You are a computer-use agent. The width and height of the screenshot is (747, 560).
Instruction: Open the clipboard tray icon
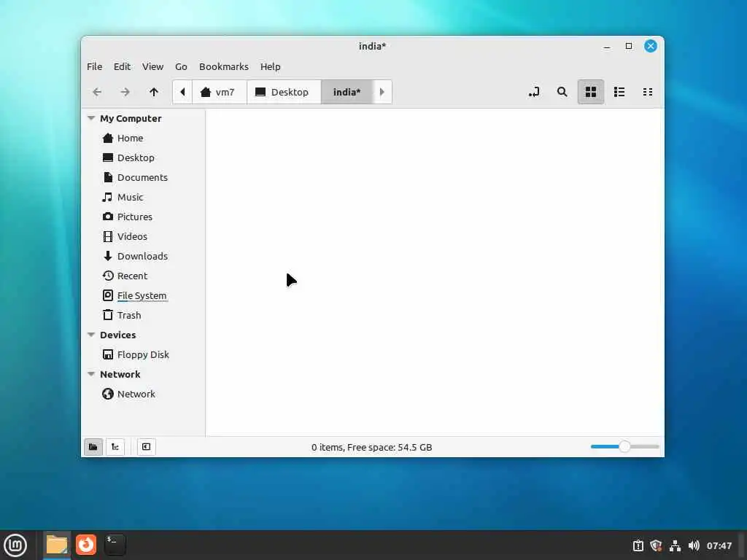(638, 545)
